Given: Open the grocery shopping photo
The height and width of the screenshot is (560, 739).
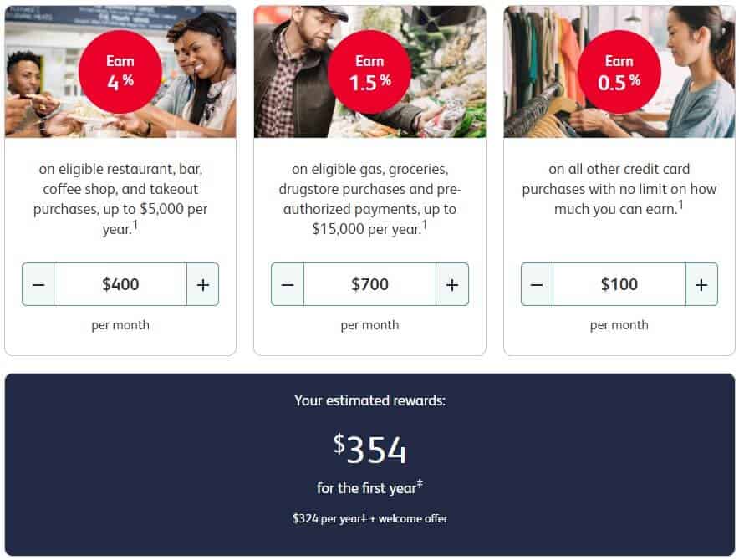Looking at the screenshot, I should 370,72.
